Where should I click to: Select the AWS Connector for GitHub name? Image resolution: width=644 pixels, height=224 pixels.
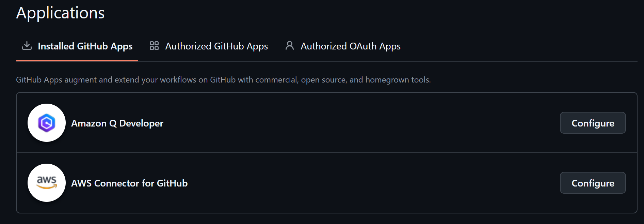tap(129, 183)
